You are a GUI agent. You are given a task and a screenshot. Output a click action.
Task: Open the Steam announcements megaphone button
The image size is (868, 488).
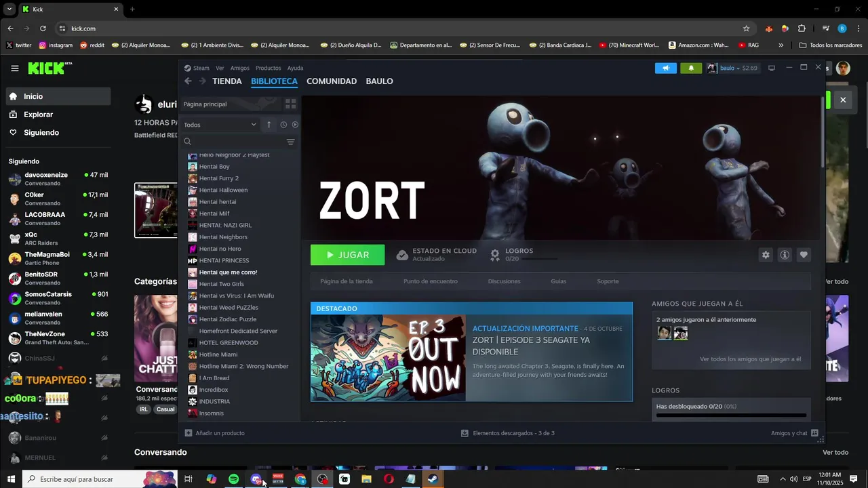pyautogui.click(x=666, y=68)
